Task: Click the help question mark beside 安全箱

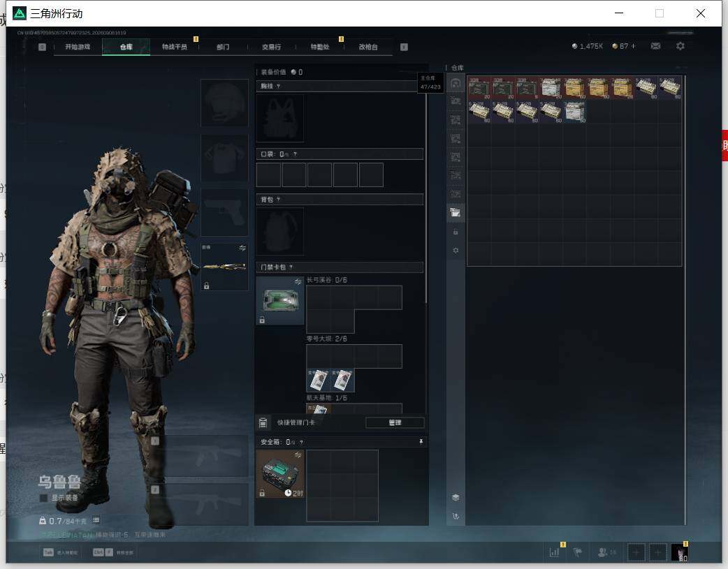Action: click(301, 443)
